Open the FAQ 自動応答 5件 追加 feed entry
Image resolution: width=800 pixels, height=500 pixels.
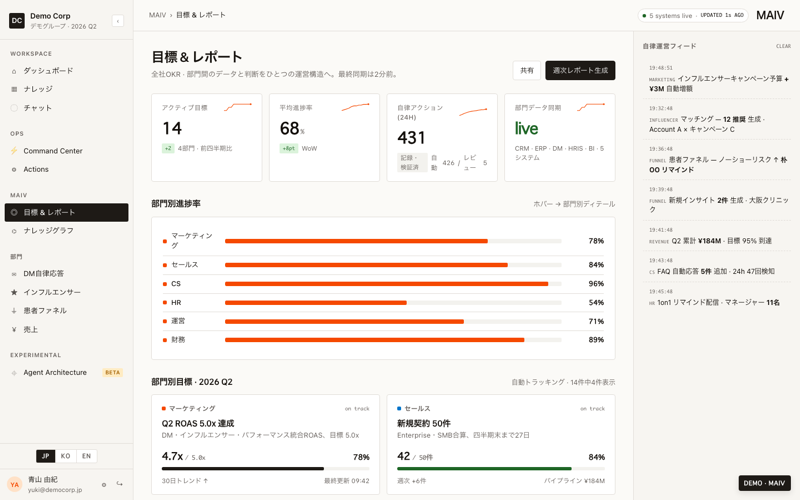[x=719, y=266]
